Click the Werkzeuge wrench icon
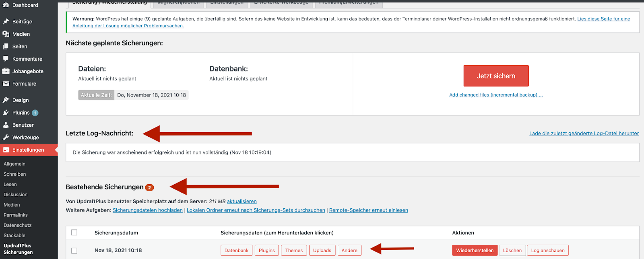The image size is (644, 259). (6, 138)
